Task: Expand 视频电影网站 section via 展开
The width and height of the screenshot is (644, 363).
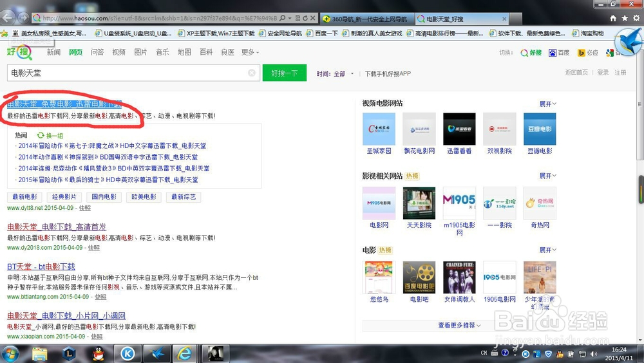Action: (548, 104)
